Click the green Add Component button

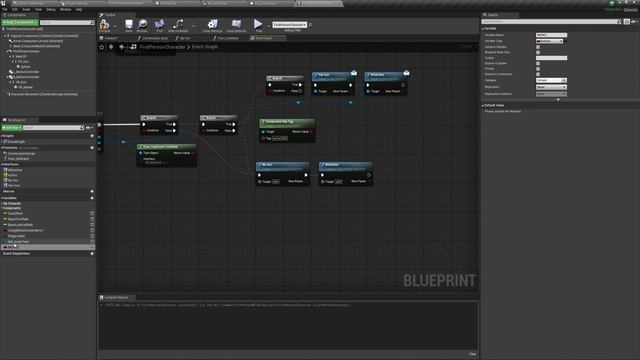(x=20, y=22)
